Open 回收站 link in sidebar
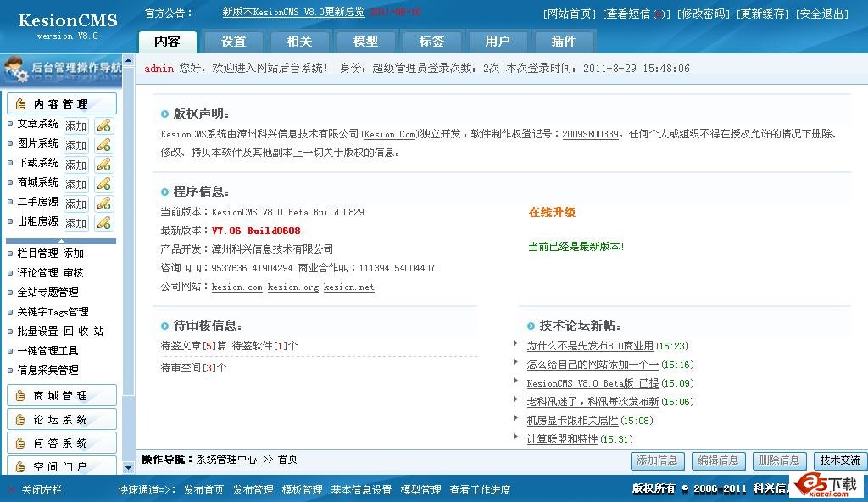Viewport: 868px width, 502px height. click(84, 332)
